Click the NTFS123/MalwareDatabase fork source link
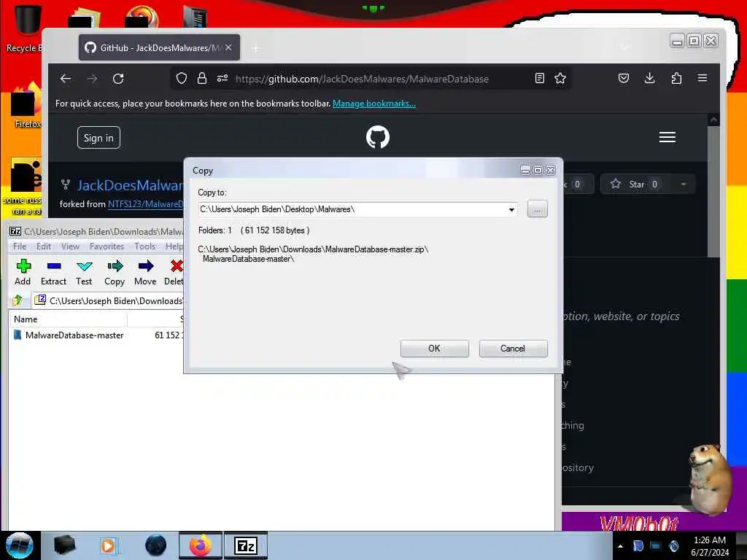This screenshot has height=560, width=747. click(146, 204)
